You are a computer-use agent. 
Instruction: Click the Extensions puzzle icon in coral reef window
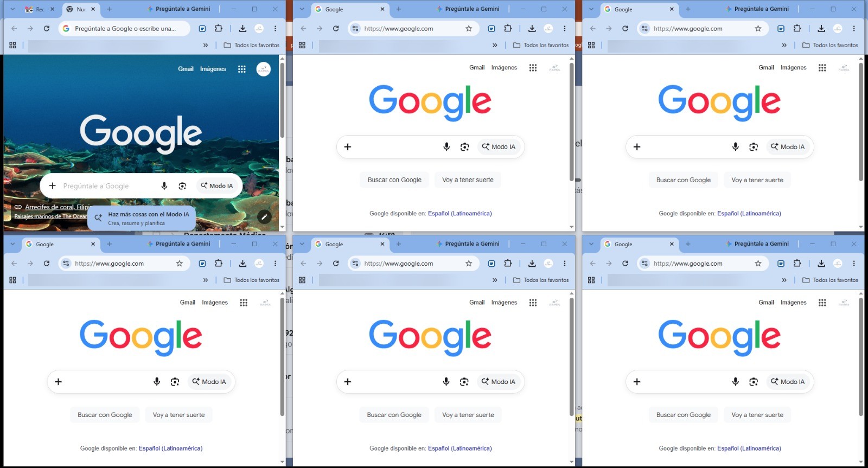pos(218,28)
